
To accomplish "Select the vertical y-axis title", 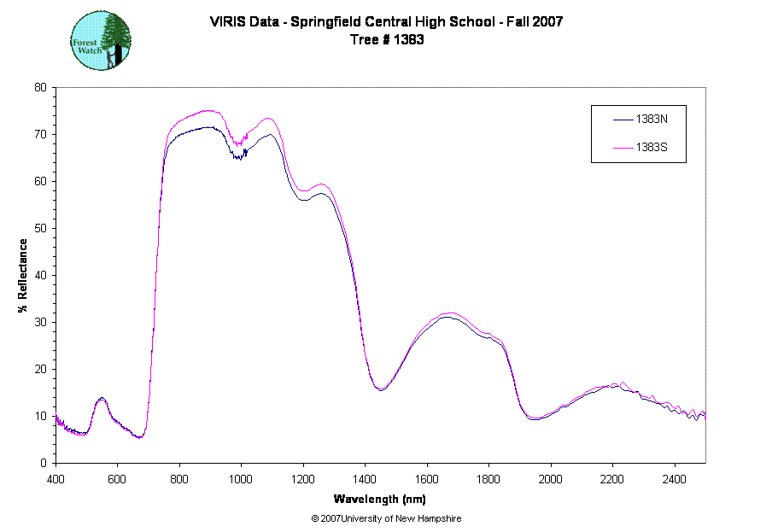I will (23, 275).
